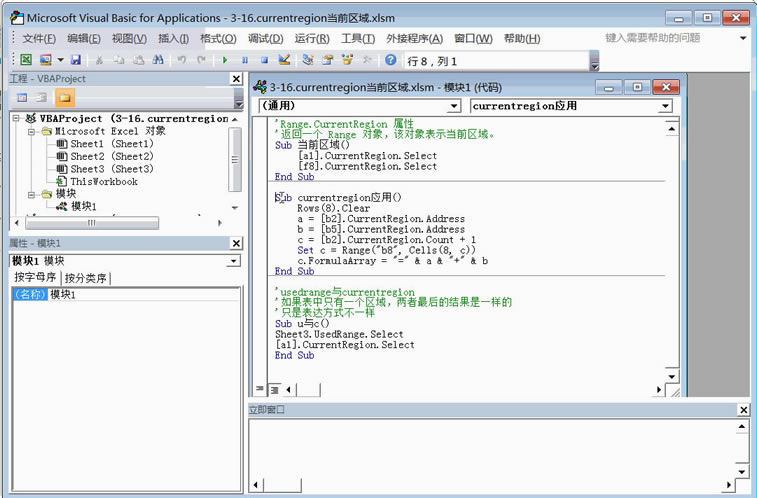Click the Procedure View button
757x498 pixels.
coord(260,389)
